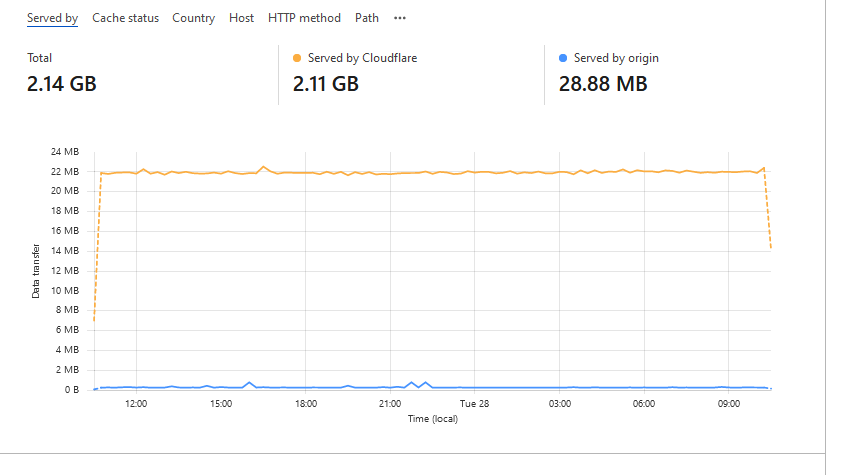Click the 28.88 MB origin value
843x475 pixels.
pos(603,84)
